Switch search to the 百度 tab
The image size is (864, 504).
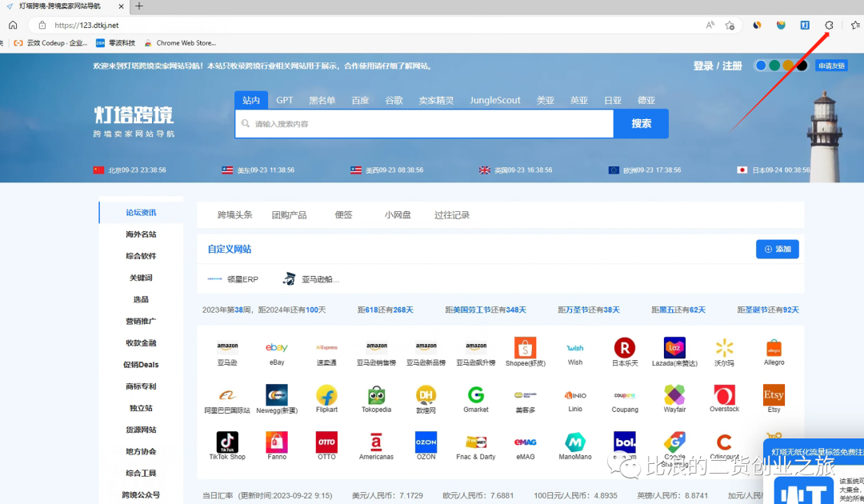click(x=360, y=100)
